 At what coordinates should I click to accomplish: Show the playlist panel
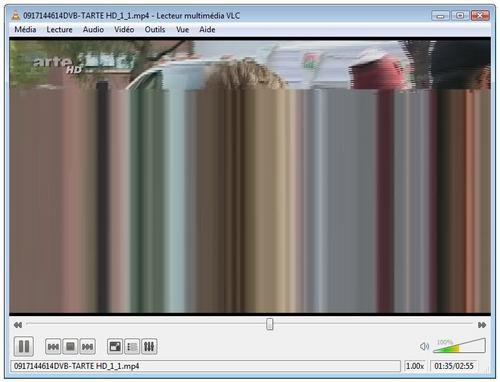(x=132, y=347)
